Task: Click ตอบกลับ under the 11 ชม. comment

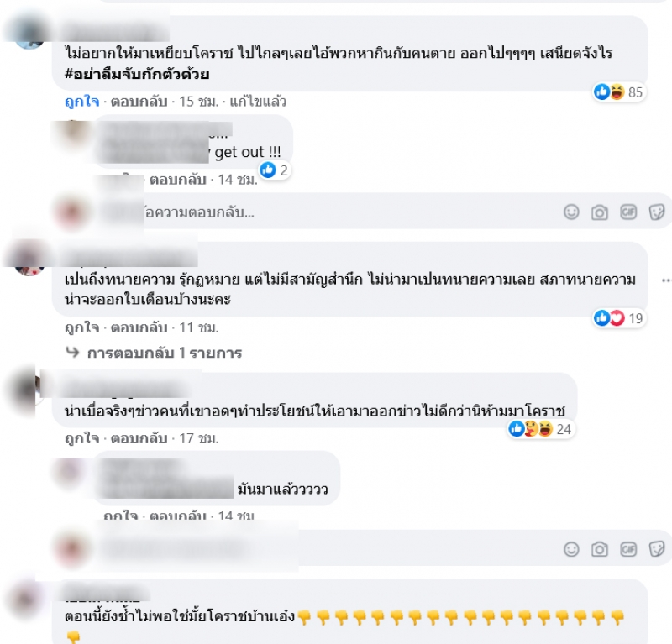Action: [x=139, y=327]
